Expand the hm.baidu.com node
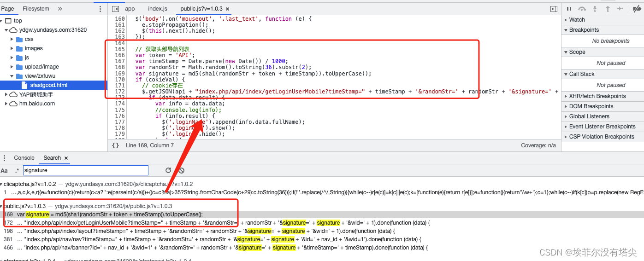The width and height of the screenshot is (644, 261). [6, 104]
